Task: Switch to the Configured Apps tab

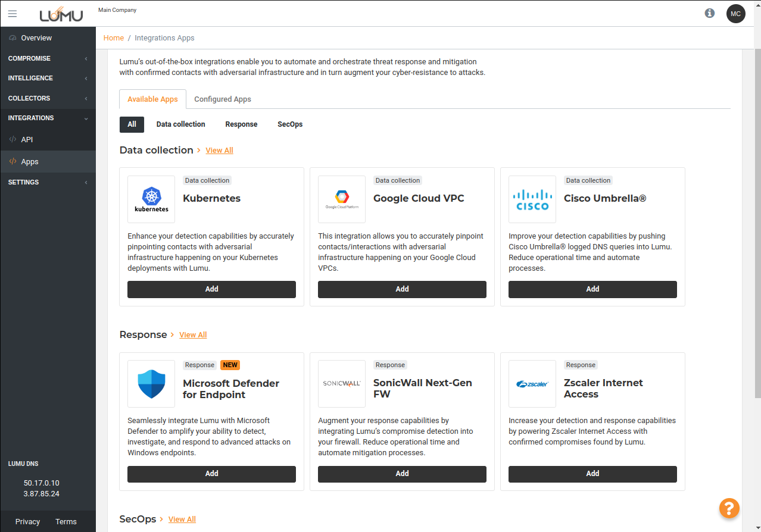Action: (x=222, y=99)
